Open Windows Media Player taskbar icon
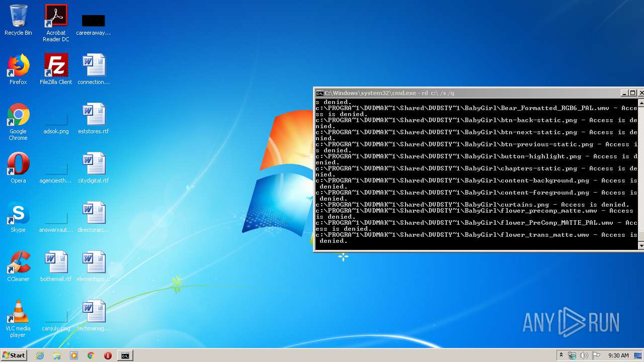This screenshot has width=644, height=362. pos(74,355)
